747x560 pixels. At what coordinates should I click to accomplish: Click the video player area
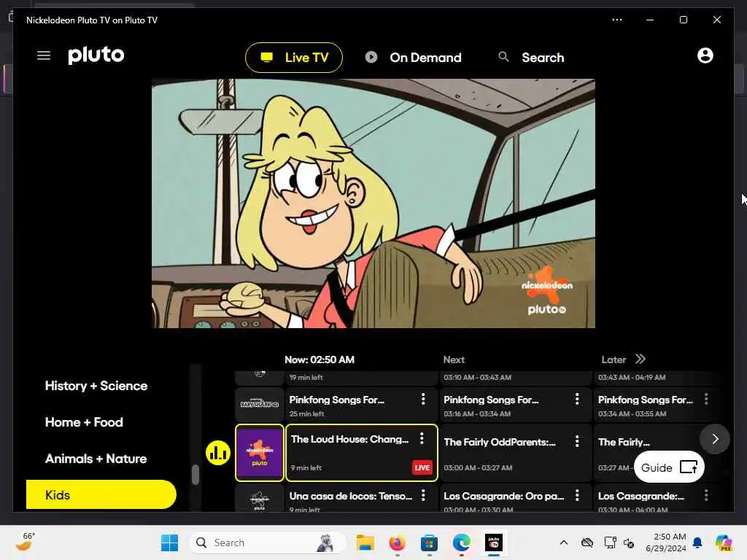(x=373, y=203)
